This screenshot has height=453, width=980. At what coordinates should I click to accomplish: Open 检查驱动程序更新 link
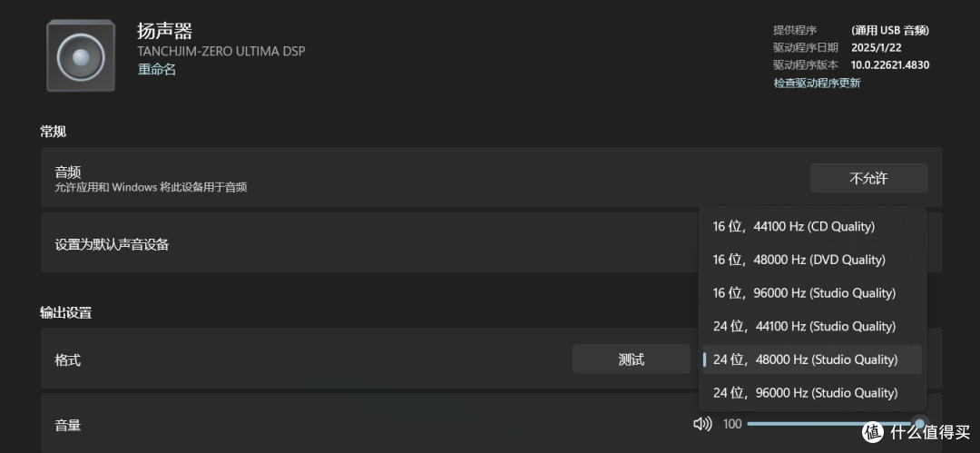(817, 83)
